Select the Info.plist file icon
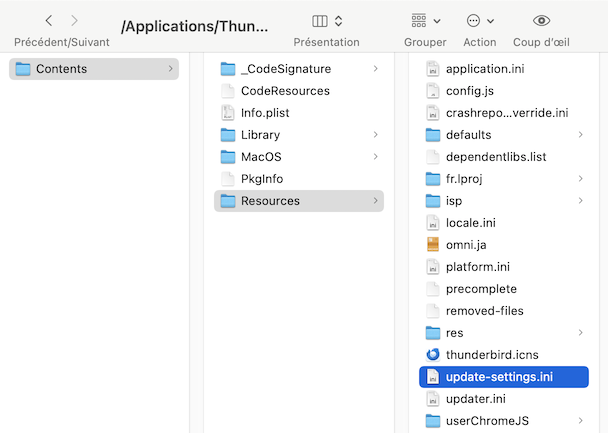 [228, 113]
